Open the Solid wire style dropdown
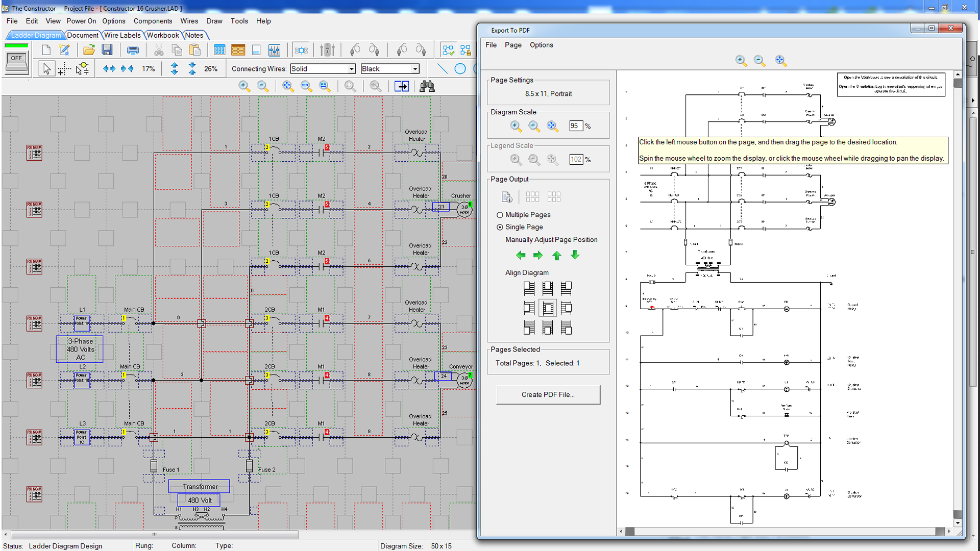The height and width of the screenshot is (551, 980). pyautogui.click(x=351, y=69)
